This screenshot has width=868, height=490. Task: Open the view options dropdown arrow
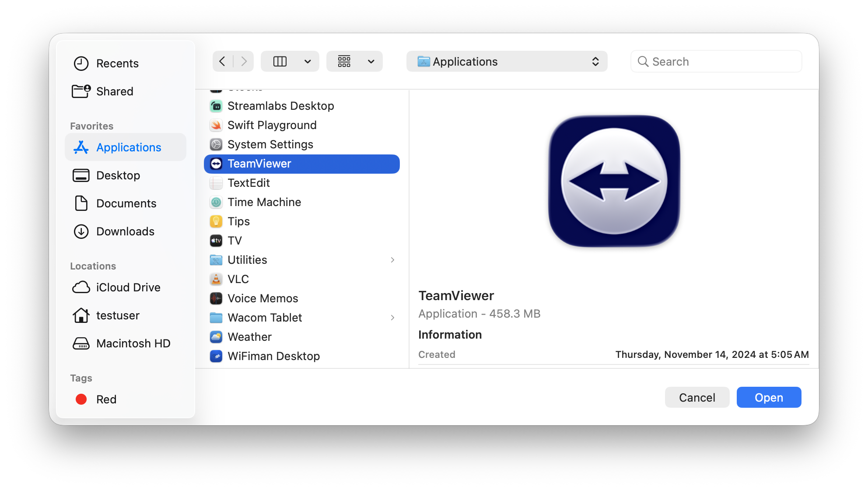(308, 61)
